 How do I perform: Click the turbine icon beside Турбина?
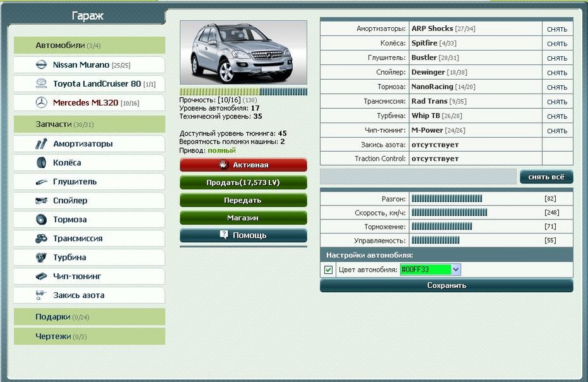[x=41, y=257]
